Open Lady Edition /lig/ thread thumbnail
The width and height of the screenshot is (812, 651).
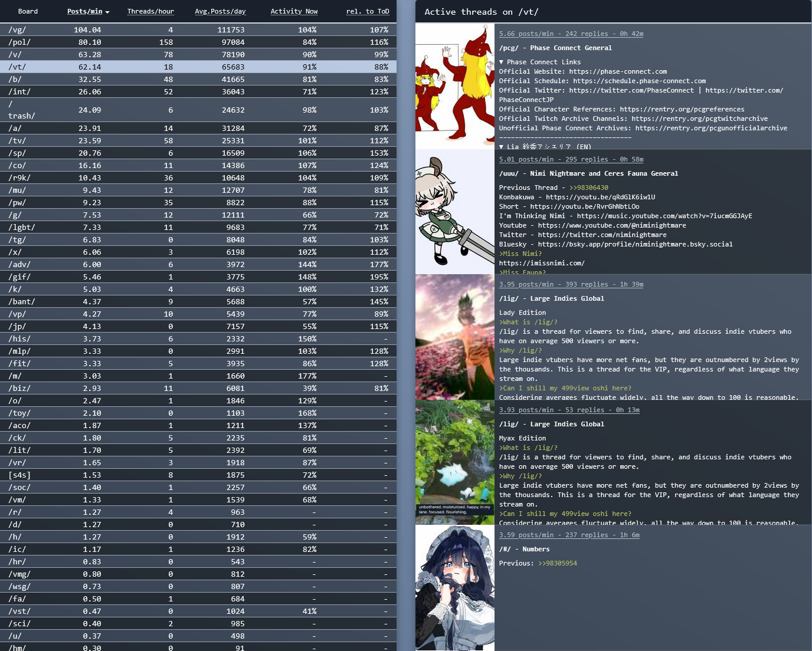click(455, 337)
